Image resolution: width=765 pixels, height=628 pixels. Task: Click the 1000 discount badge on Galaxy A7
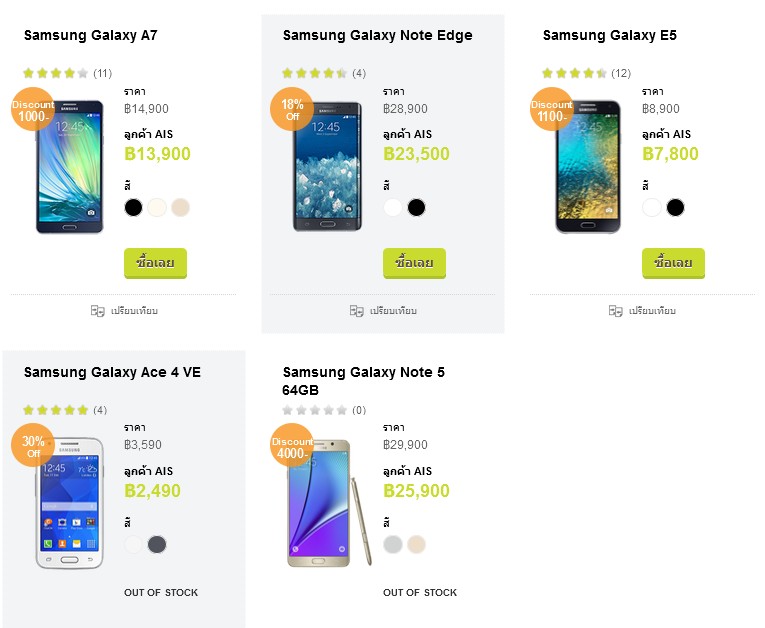33,109
